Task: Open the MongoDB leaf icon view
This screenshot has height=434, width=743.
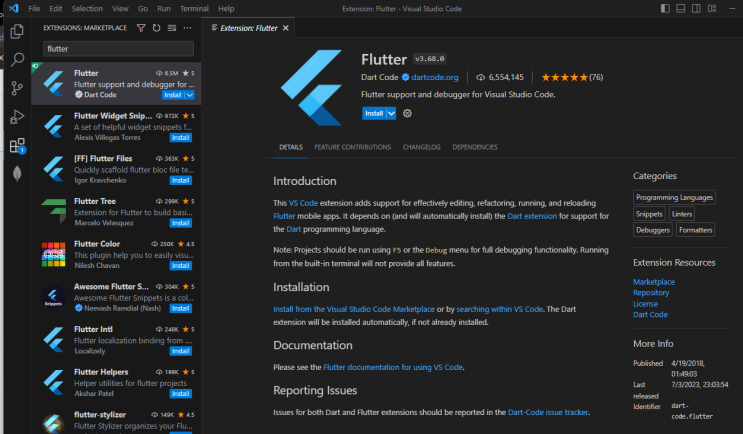Action: pos(17,174)
